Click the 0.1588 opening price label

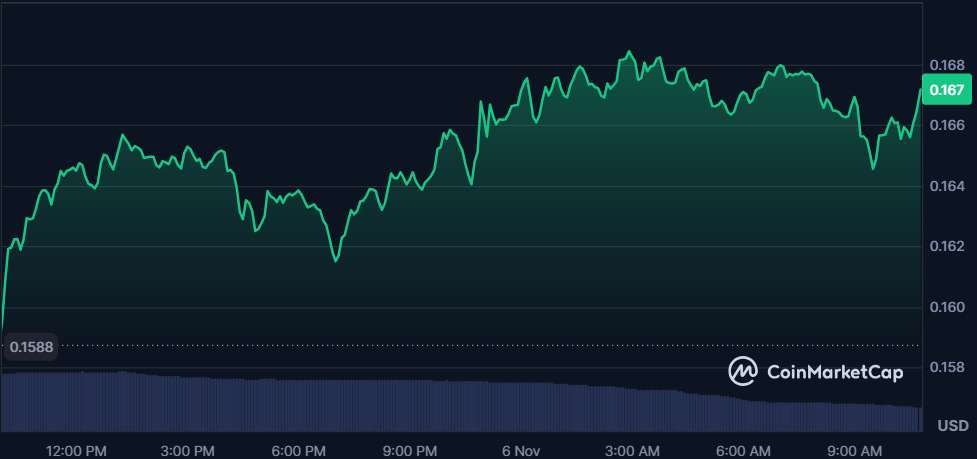32,347
